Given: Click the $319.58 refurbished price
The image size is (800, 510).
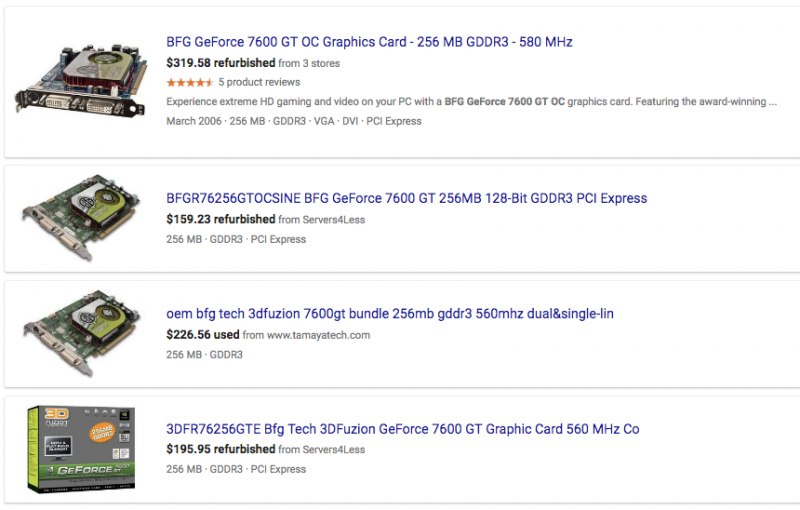Looking at the screenshot, I should [x=220, y=63].
